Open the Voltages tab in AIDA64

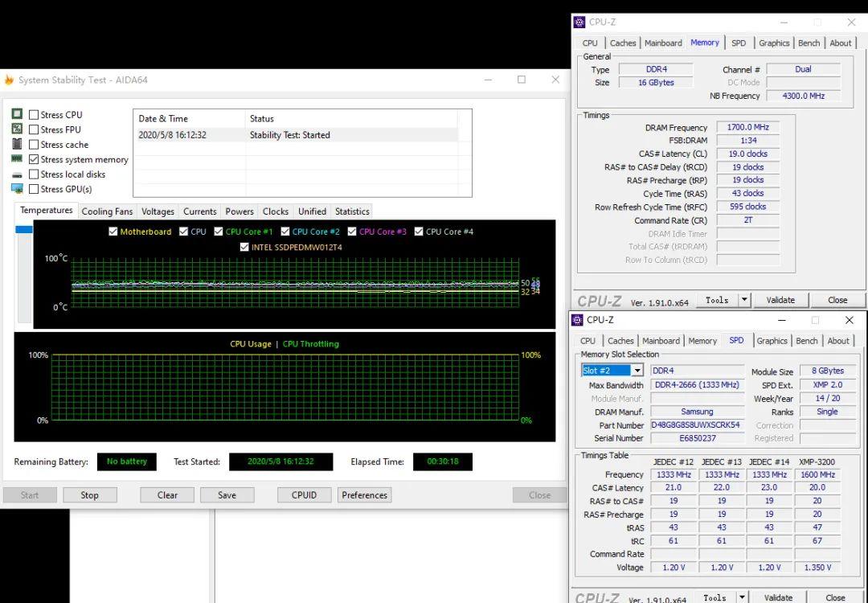pyautogui.click(x=158, y=211)
